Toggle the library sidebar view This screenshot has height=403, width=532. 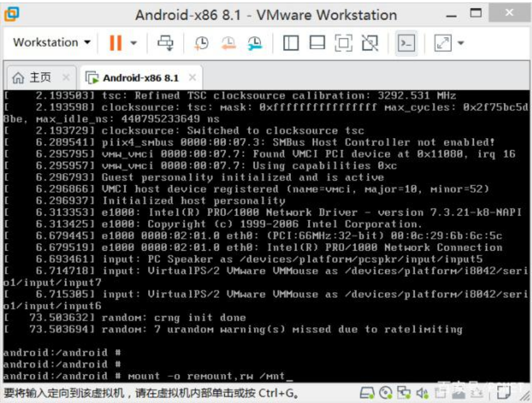291,43
